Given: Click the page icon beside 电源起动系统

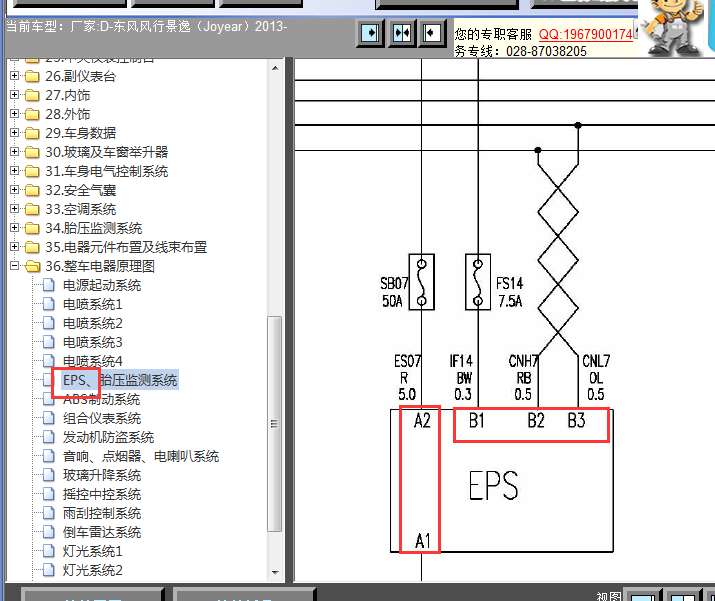Looking at the screenshot, I should tap(49, 285).
